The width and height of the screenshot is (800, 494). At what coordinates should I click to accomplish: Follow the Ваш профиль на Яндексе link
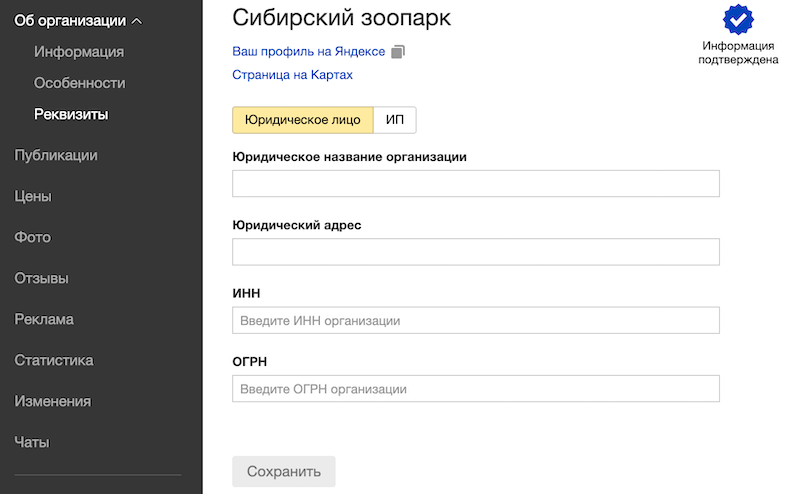308,52
